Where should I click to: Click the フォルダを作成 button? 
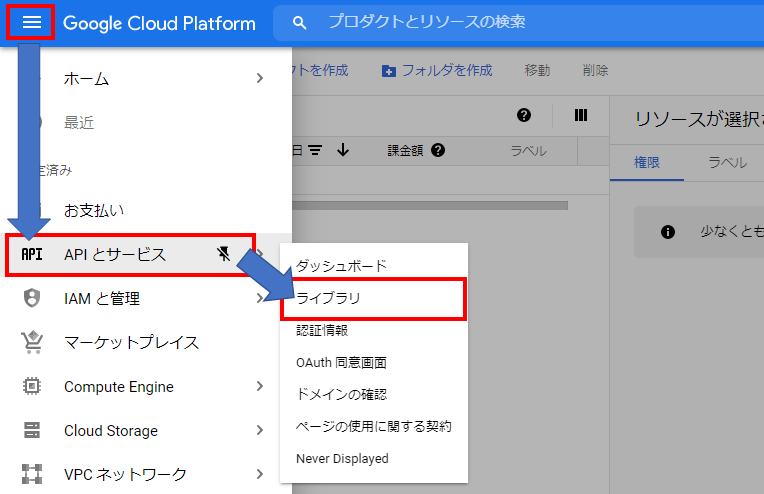pos(437,70)
